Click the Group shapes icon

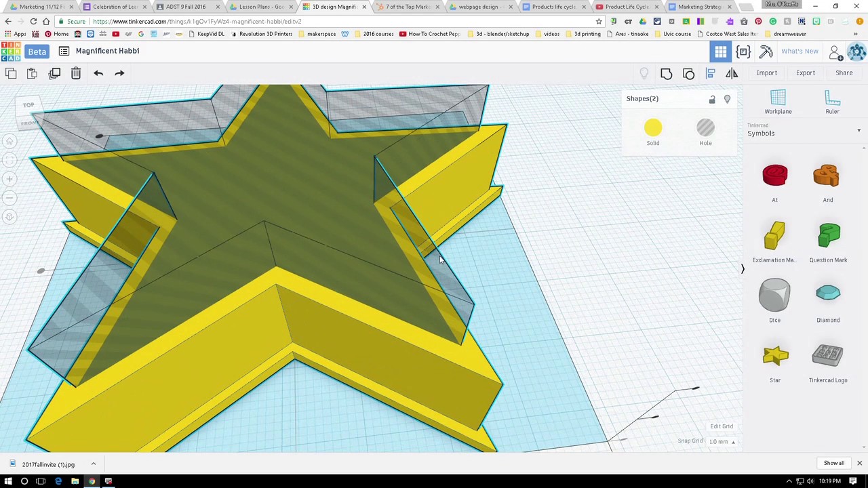point(666,73)
